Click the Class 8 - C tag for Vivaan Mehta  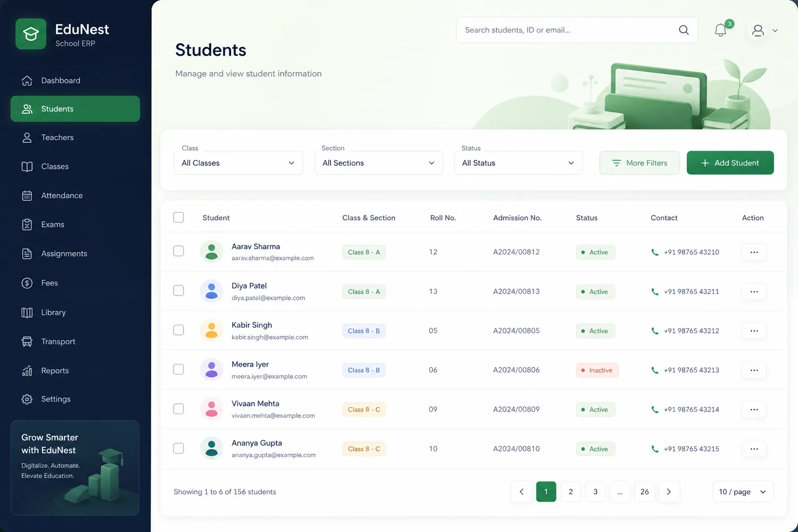pyautogui.click(x=364, y=409)
